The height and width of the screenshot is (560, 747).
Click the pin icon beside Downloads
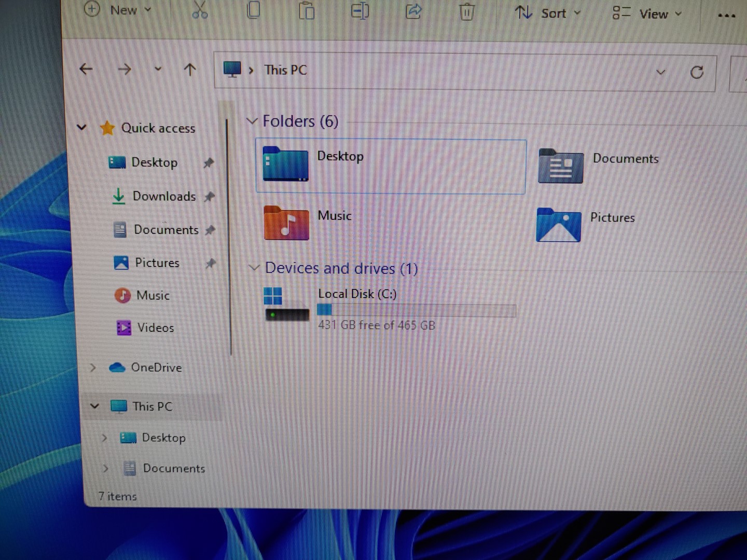coord(210,197)
